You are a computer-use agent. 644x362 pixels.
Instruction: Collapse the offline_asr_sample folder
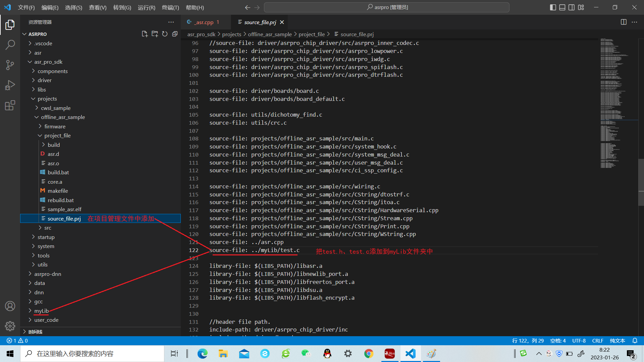63,117
